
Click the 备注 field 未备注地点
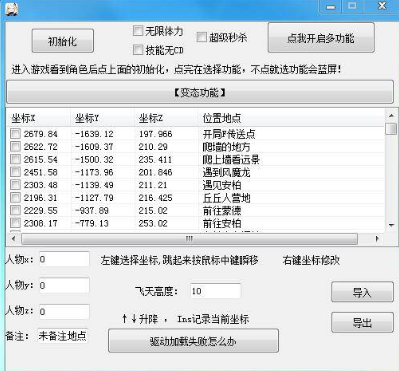pos(63,336)
